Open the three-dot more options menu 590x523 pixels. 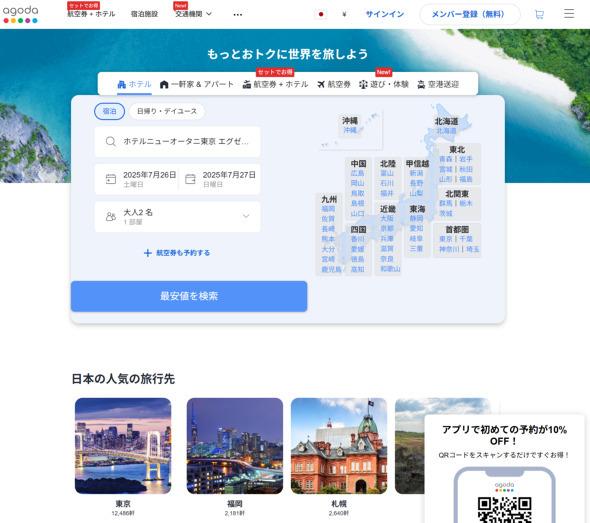click(238, 15)
